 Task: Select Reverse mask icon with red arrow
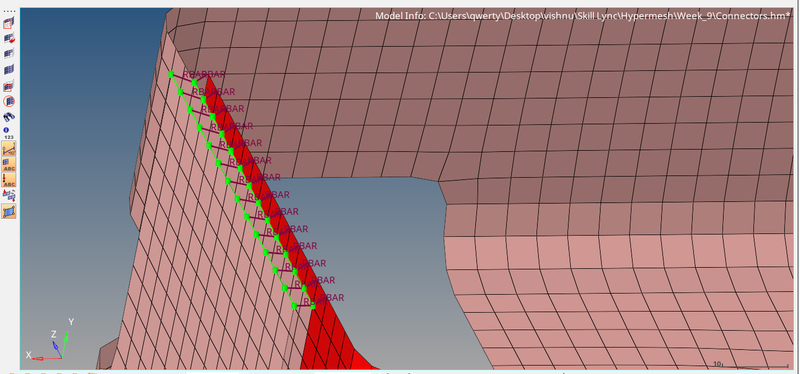point(9,38)
